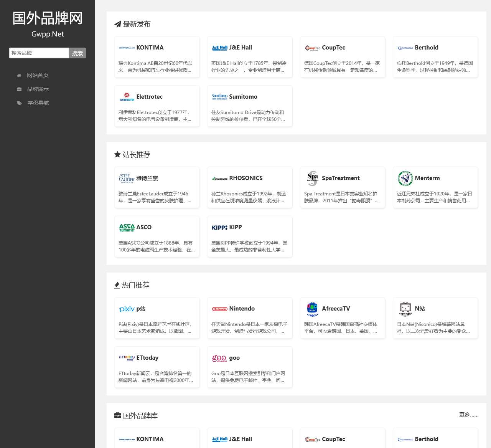The height and width of the screenshot is (448, 491).
Task: Click the KONTIMA logo in 国外品牌库
Action: tap(127, 440)
